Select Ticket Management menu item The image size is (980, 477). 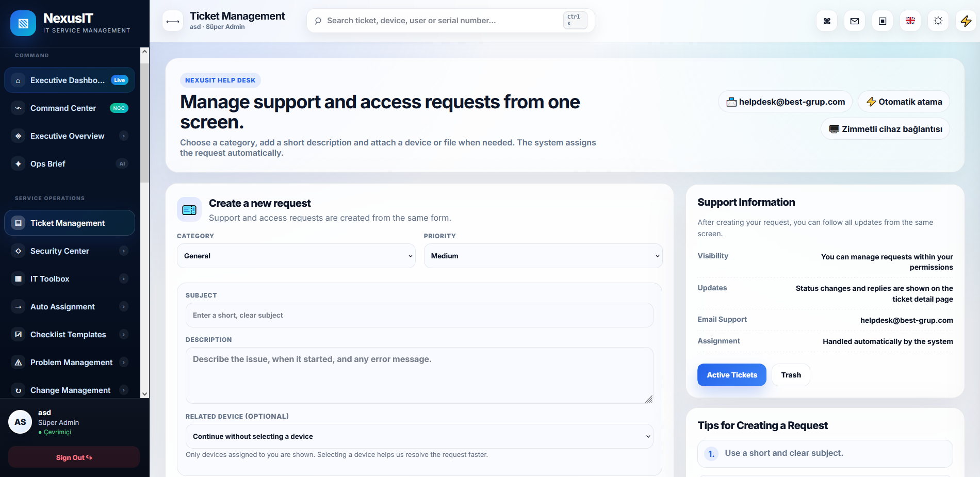70,223
